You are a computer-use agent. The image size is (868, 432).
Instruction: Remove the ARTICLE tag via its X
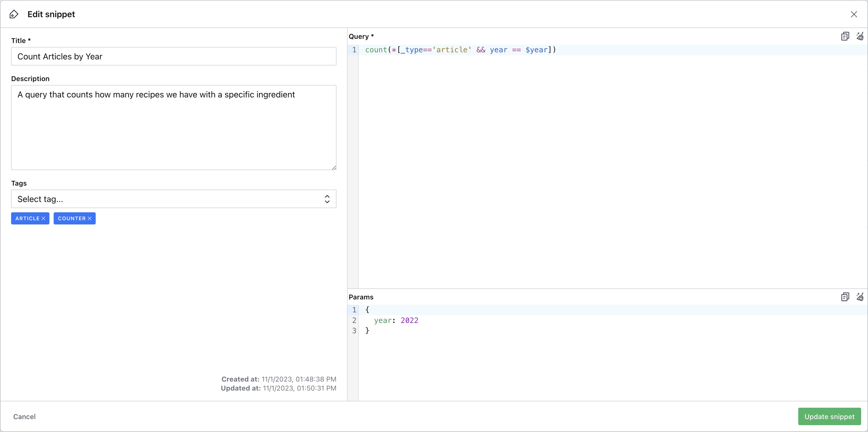click(x=43, y=219)
